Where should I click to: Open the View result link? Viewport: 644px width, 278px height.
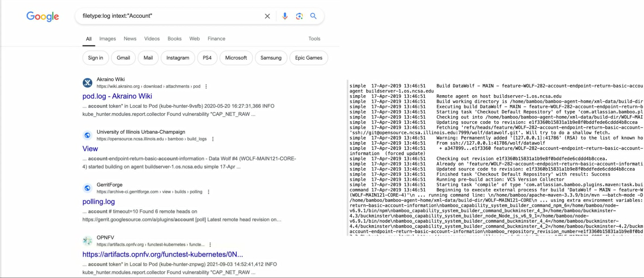90,149
